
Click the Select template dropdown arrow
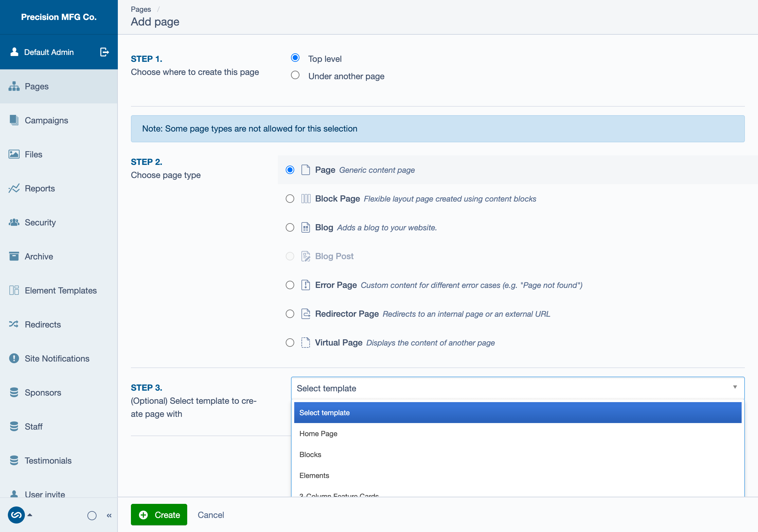point(735,387)
